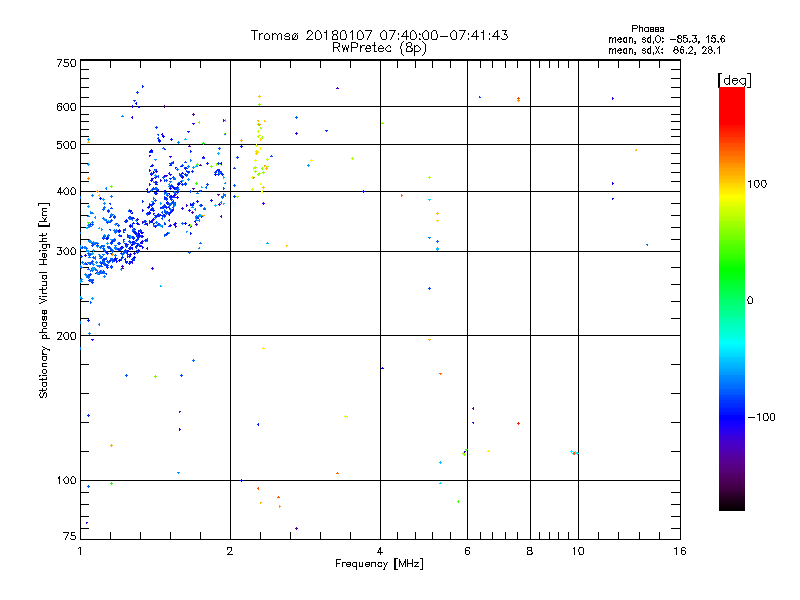Image resolution: width=800 pixels, height=600 pixels.
Task: Click colorbar tick label -100
Action: click(x=761, y=417)
